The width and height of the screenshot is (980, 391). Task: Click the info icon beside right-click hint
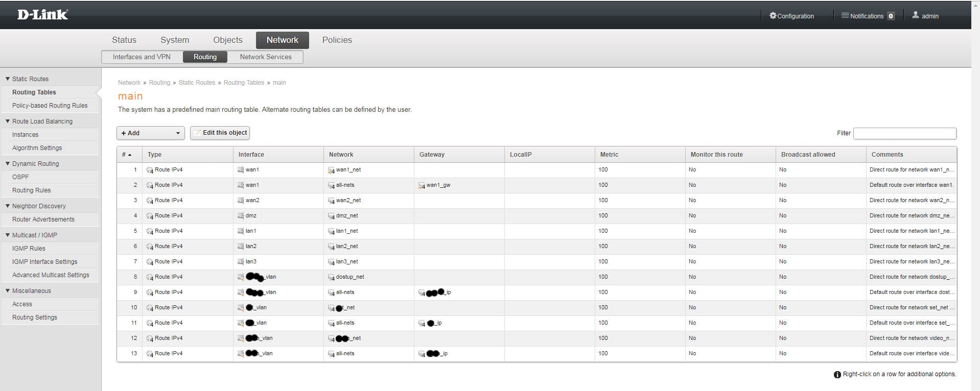pyautogui.click(x=837, y=375)
